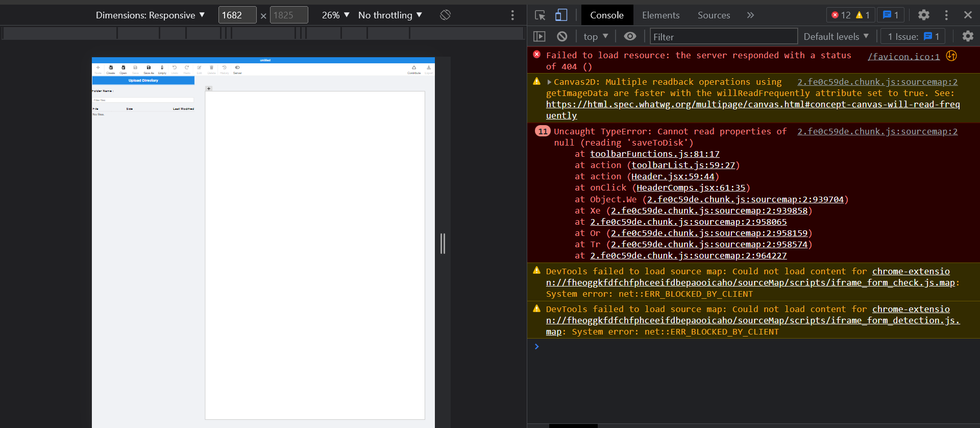Open DevTools customize kebab menu
The height and width of the screenshot is (428, 980).
pyautogui.click(x=946, y=15)
